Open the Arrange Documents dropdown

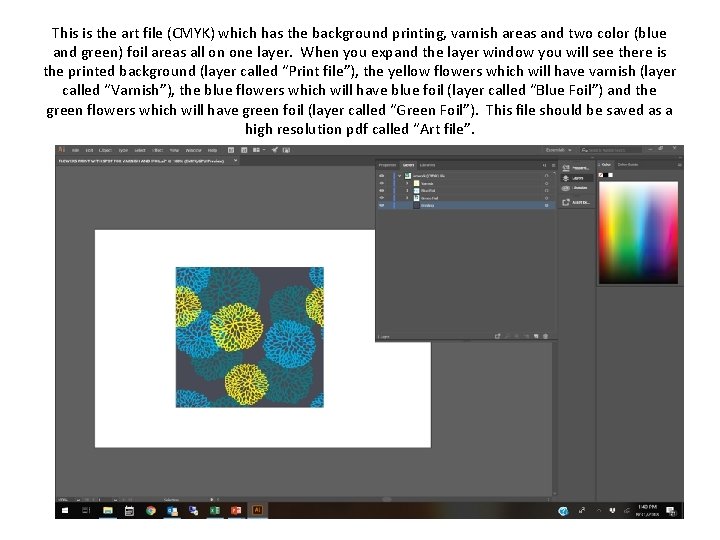(259, 150)
